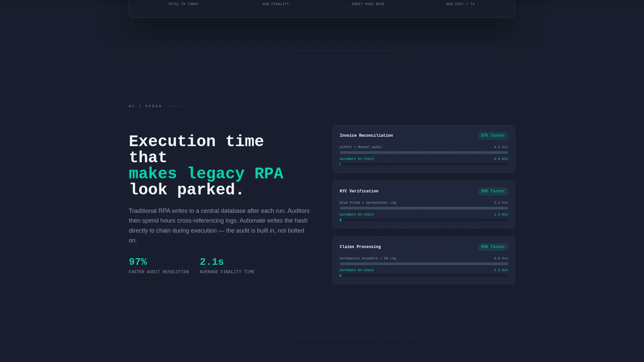
Task: Click the Blue Prism + Spreadsheet Log label
Action: (x=368, y=203)
